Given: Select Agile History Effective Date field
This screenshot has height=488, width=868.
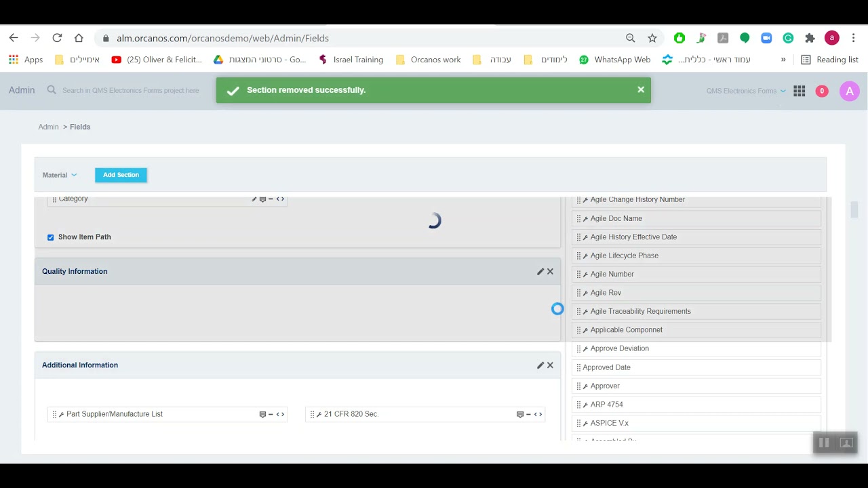Looking at the screenshot, I should point(696,237).
